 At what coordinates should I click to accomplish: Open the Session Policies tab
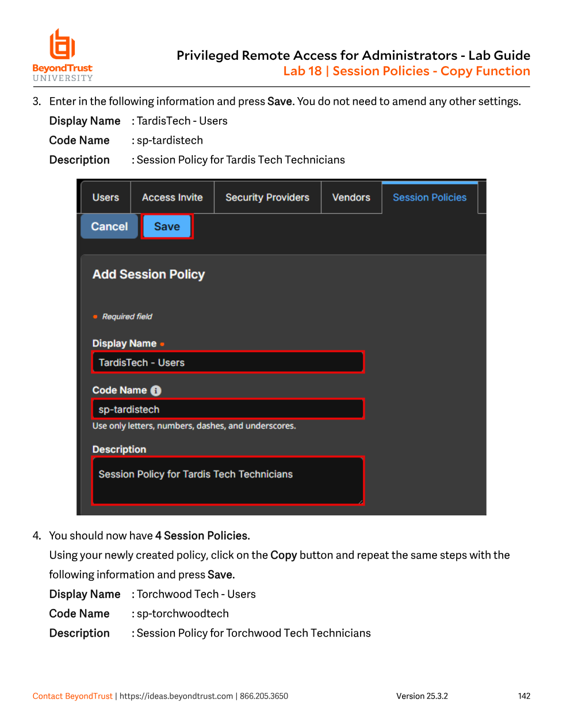click(430, 197)
